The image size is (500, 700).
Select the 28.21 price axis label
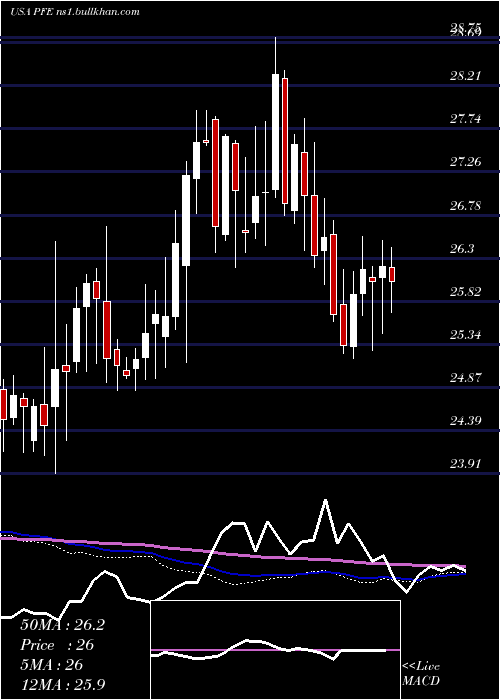coord(466,76)
